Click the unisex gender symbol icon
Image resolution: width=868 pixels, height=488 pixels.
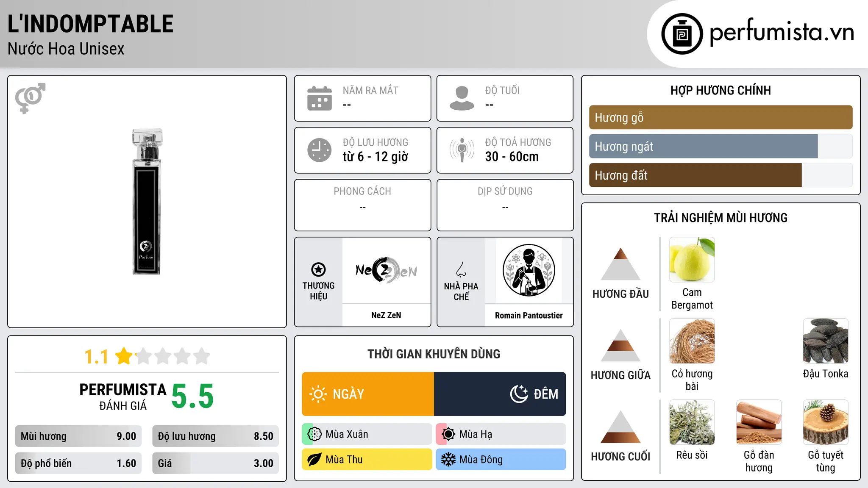point(30,98)
